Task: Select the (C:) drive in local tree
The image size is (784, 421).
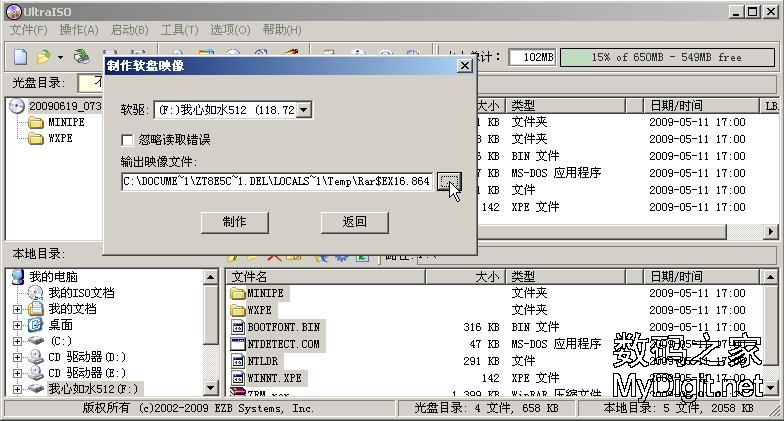Action: point(61,340)
